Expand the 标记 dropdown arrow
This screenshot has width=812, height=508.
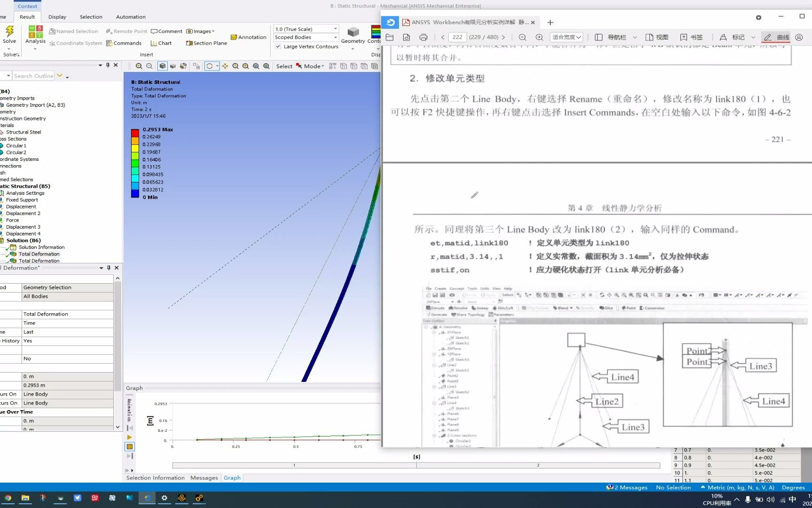753,37
